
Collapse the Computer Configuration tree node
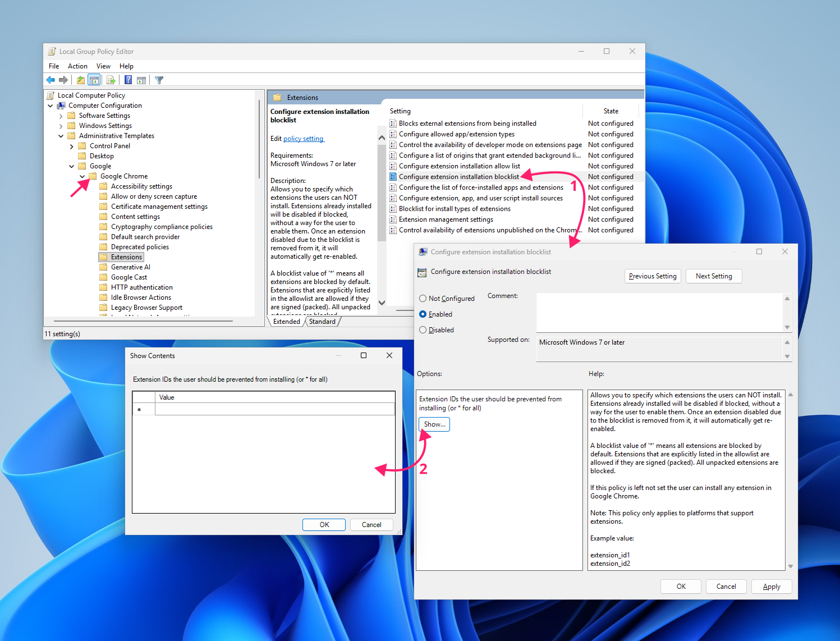(x=51, y=106)
